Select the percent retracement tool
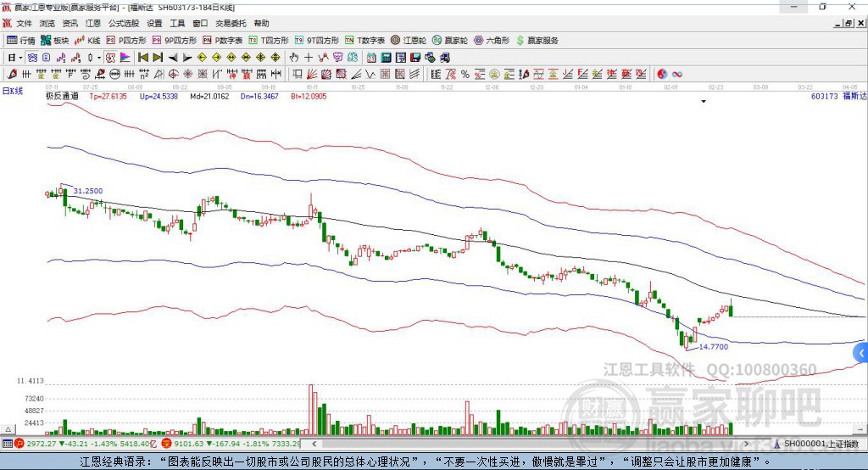Image resolution: width=868 pixels, height=470 pixels. (x=465, y=75)
